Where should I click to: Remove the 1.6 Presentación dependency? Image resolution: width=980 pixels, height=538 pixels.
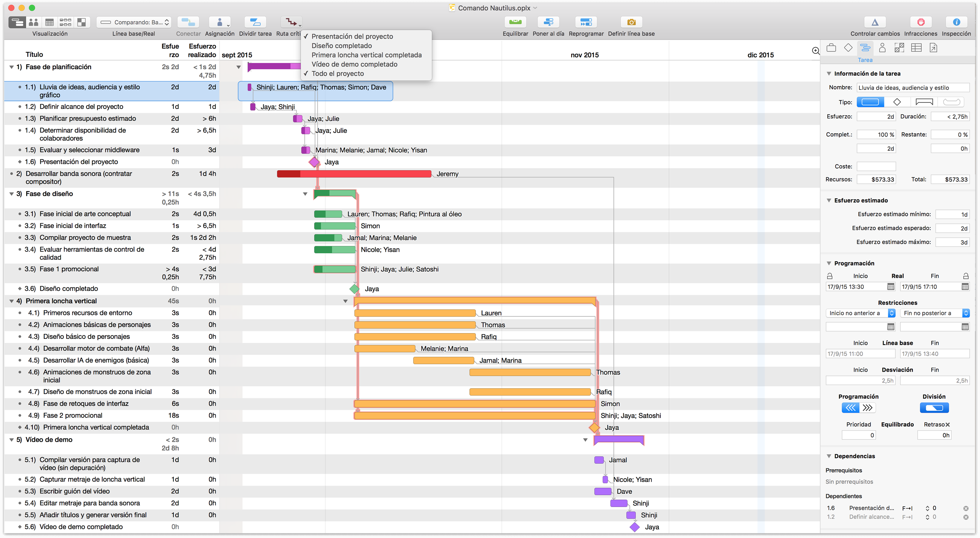click(x=966, y=508)
